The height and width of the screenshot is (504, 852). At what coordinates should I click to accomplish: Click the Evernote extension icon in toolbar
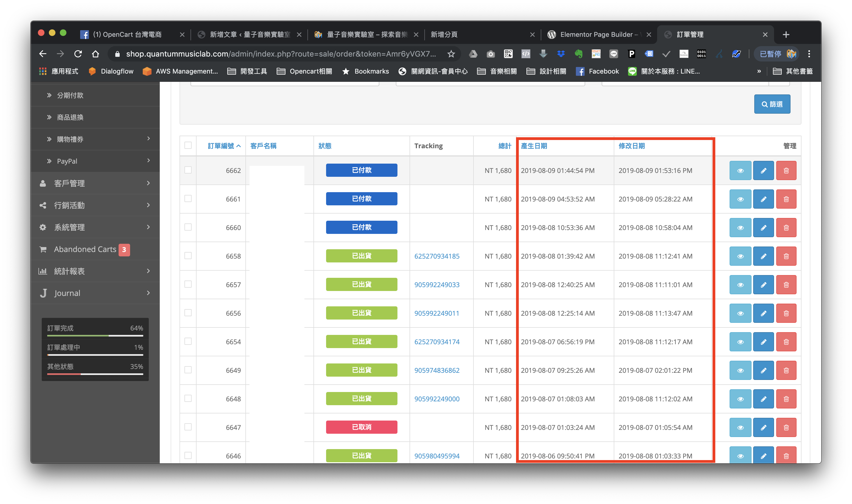pyautogui.click(x=578, y=54)
